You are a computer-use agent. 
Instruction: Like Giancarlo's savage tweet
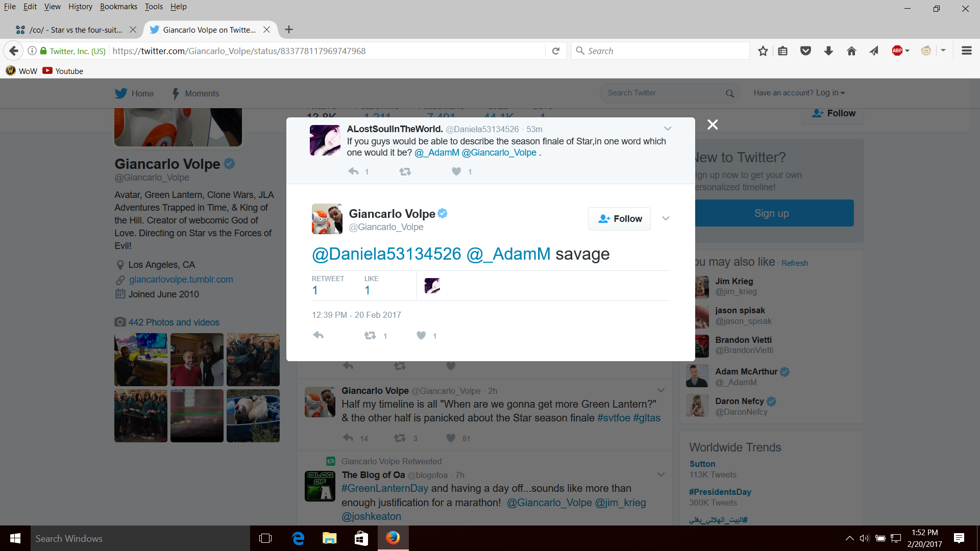point(421,335)
